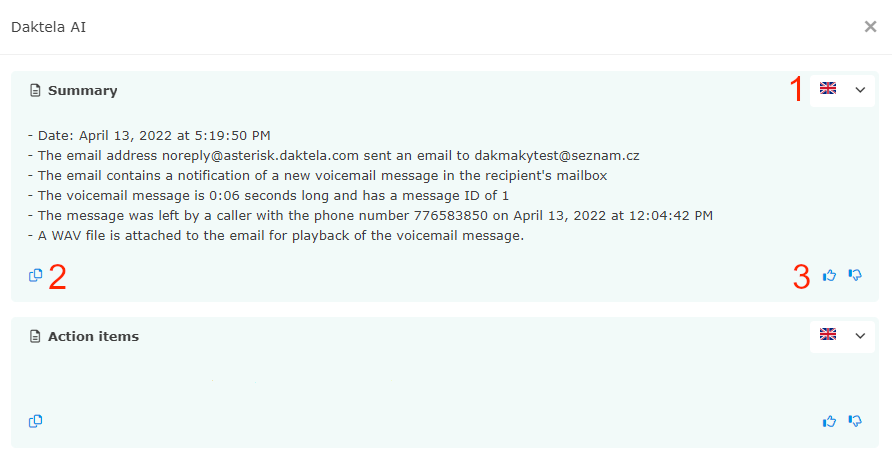The image size is (892, 460).
Task: Expand the Action items language dropdown arrow
Action: click(860, 335)
